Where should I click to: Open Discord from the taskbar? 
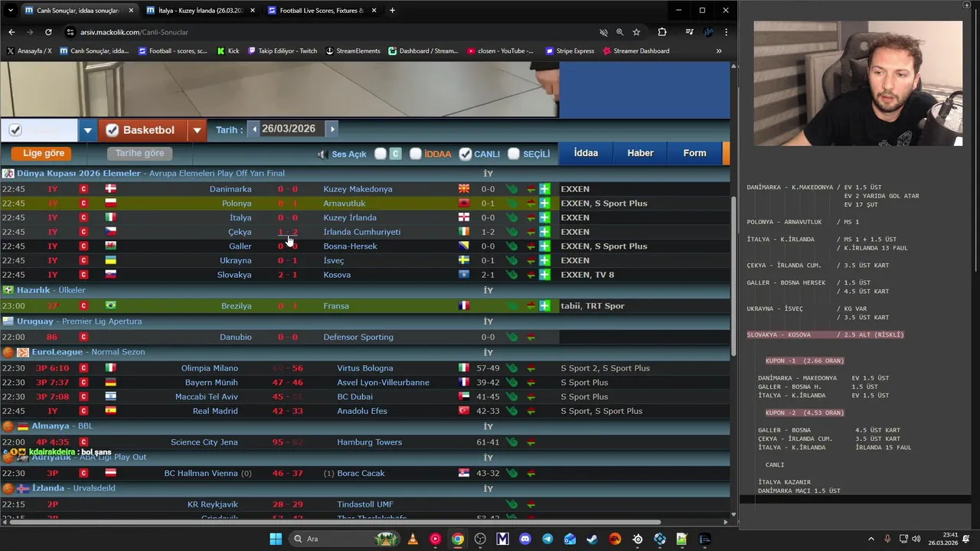(x=525, y=539)
